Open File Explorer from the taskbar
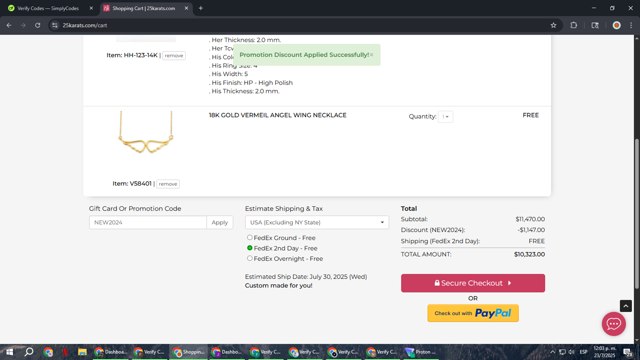 point(82,352)
